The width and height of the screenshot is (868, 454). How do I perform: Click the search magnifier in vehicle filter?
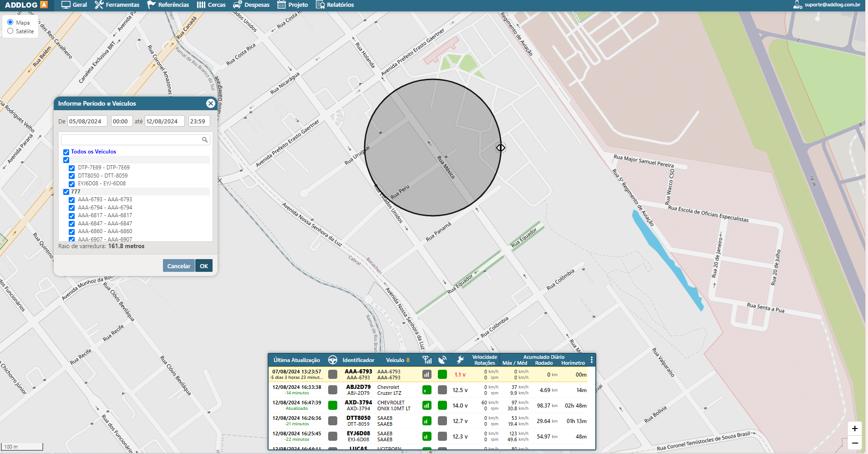pyautogui.click(x=205, y=140)
